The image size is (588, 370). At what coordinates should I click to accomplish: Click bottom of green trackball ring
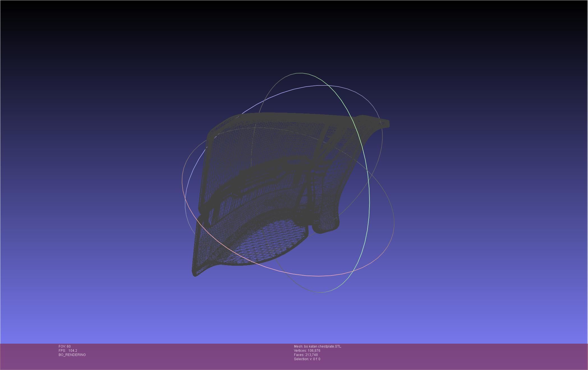coord(321,292)
